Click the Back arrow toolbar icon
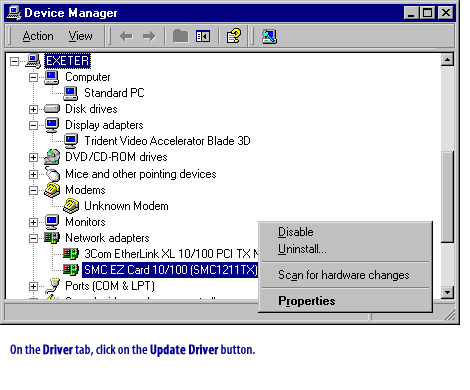470x390 pixels. pyautogui.click(x=126, y=36)
